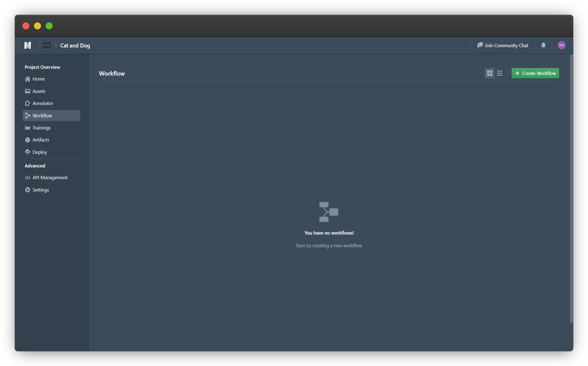Image resolution: width=588 pixels, height=366 pixels.
Task: Click the API Management code icon
Action: click(x=28, y=177)
